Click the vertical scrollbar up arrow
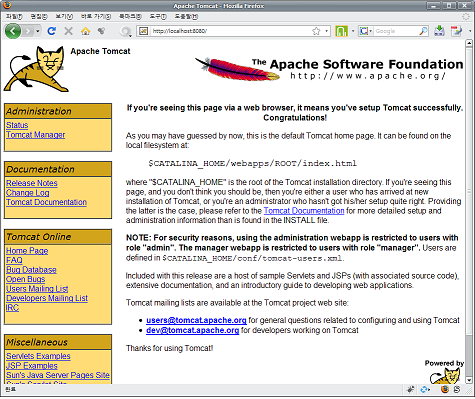Image resolution: width=475 pixels, height=399 pixels. 469,43
